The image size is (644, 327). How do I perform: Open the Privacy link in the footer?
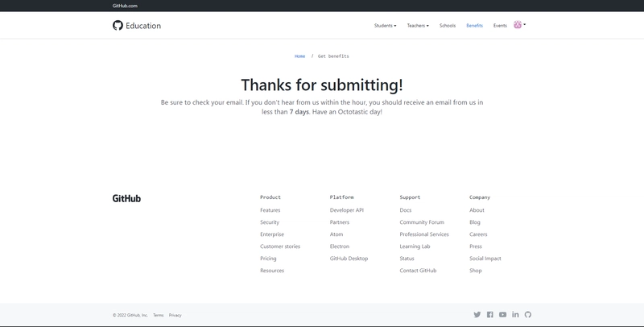click(x=175, y=315)
